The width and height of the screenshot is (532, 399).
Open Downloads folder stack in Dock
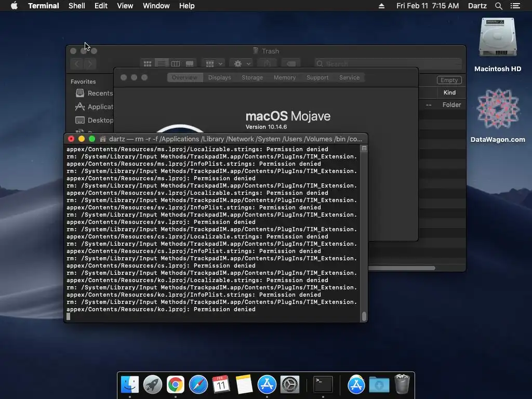(x=379, y=385)
